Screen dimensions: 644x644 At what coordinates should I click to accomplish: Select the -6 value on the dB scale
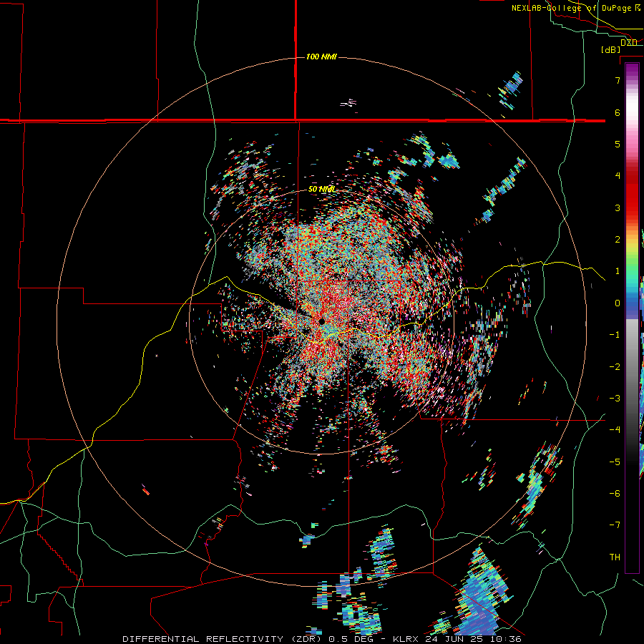tap(615, 493)
